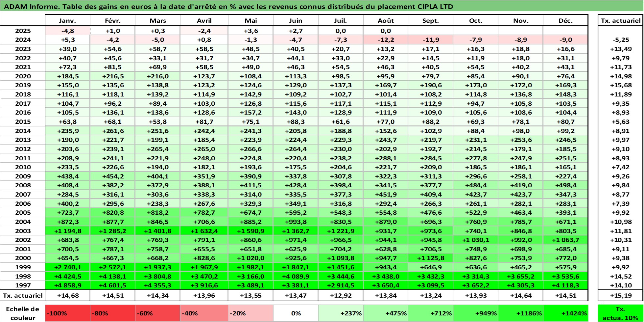Click cell +4 305,3 for November 1997
Image resolution: width=644 pixels, height=322 pixels.
[x=521, y=285]
